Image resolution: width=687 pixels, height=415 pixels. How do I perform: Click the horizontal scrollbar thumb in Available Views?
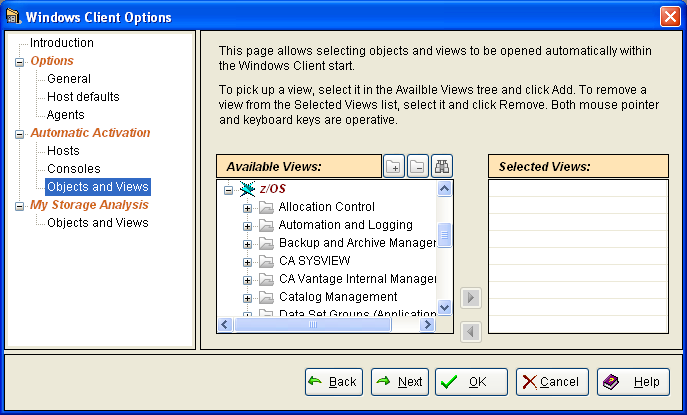pos(312,325)
